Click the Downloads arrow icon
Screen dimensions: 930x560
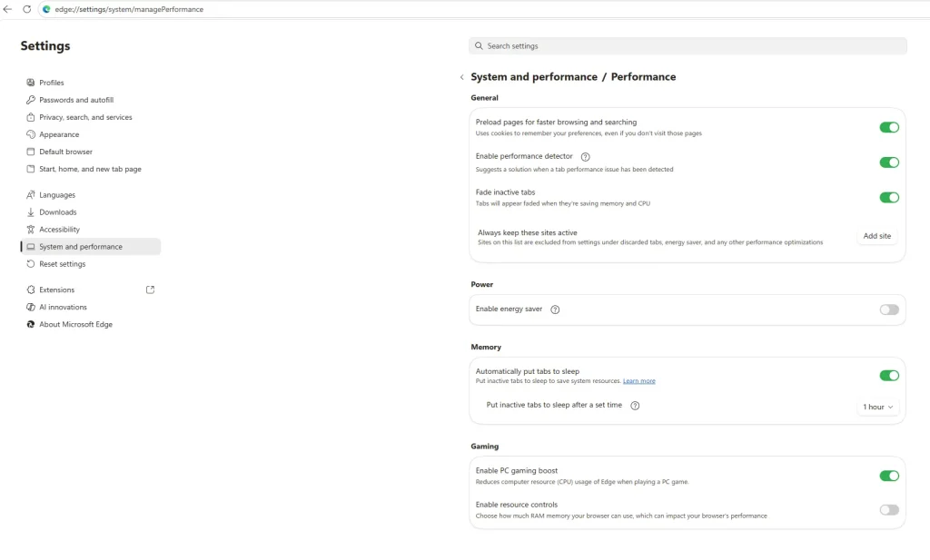coord(31,212)
